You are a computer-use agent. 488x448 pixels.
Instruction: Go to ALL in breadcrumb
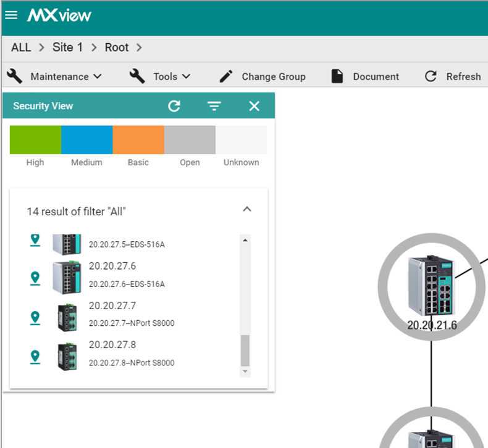[x=21, y=48]
